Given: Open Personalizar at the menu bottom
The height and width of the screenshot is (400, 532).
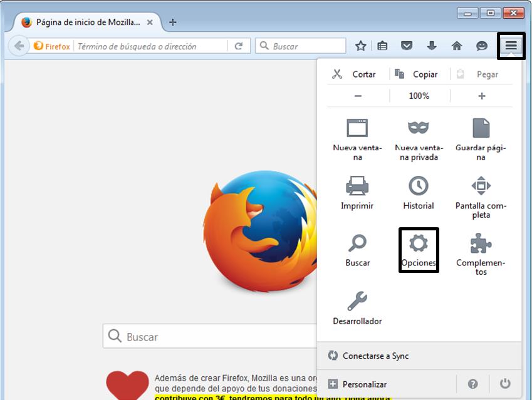Looking at the screenshot, I should (x=364, y=384).
